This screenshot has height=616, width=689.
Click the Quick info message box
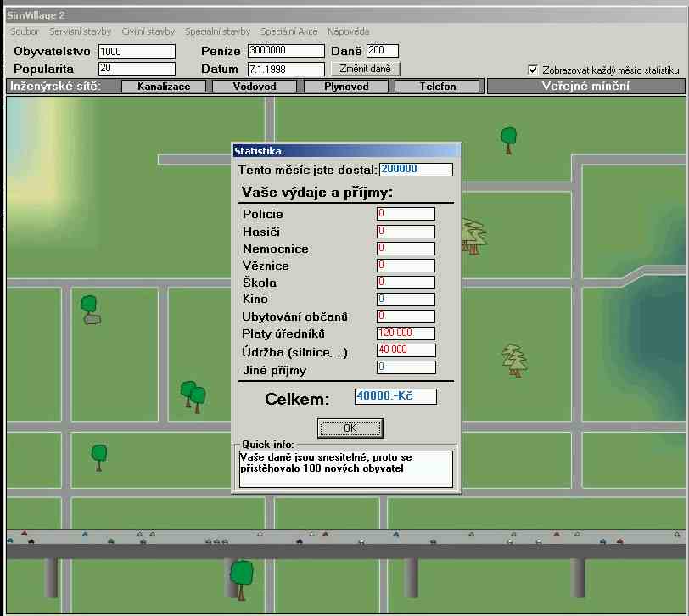pos(346,469)
